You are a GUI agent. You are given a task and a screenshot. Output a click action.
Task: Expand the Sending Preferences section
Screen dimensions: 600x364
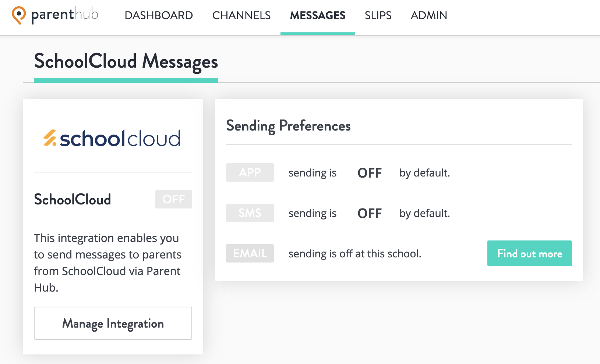[x=288, y=126]
